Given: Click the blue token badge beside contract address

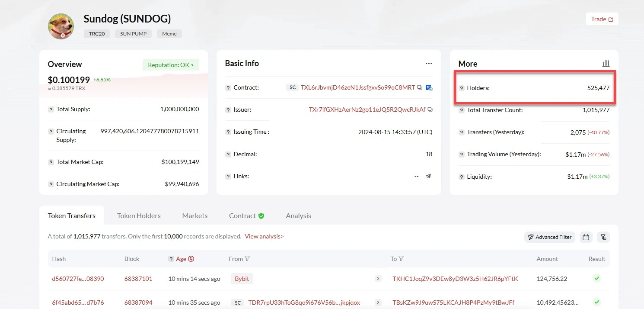Looking at the screenshot, I should click(429, 87).
